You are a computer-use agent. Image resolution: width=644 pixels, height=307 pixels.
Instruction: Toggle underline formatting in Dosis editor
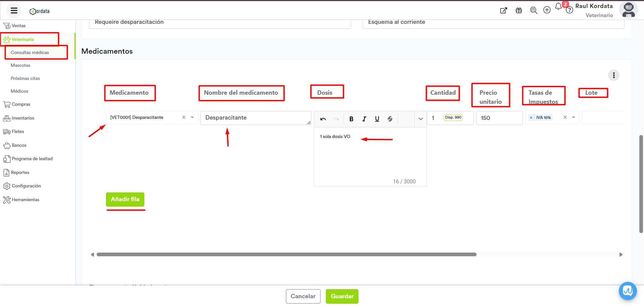click(377, 119)
